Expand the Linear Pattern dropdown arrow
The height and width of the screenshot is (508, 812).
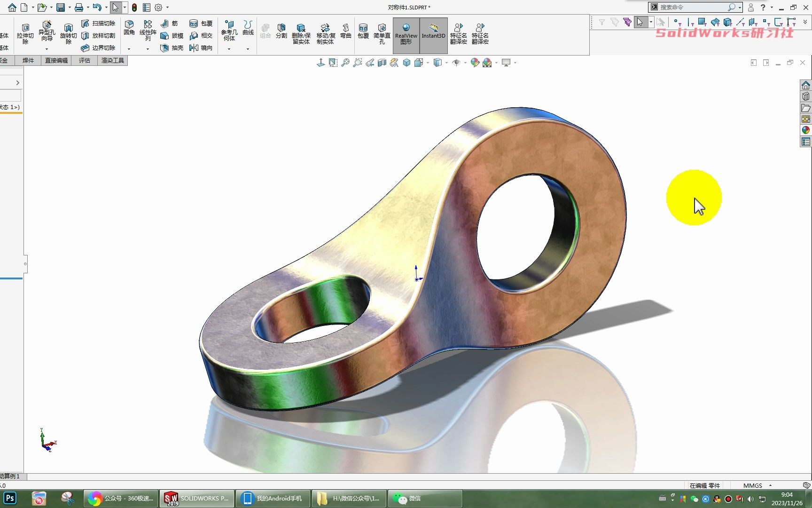(x=148, y=49)
